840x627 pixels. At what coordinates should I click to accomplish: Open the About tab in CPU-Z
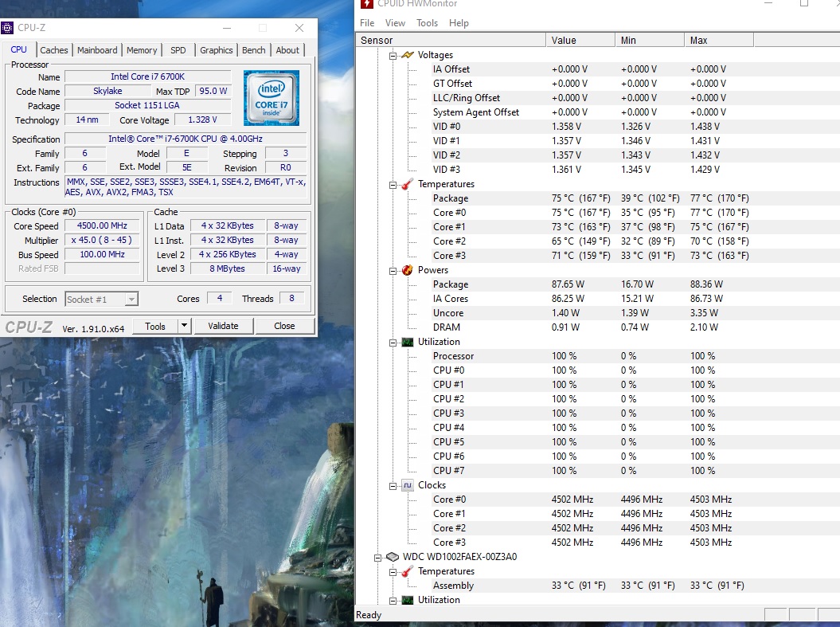pyautogui.click(x=287, y=50)
